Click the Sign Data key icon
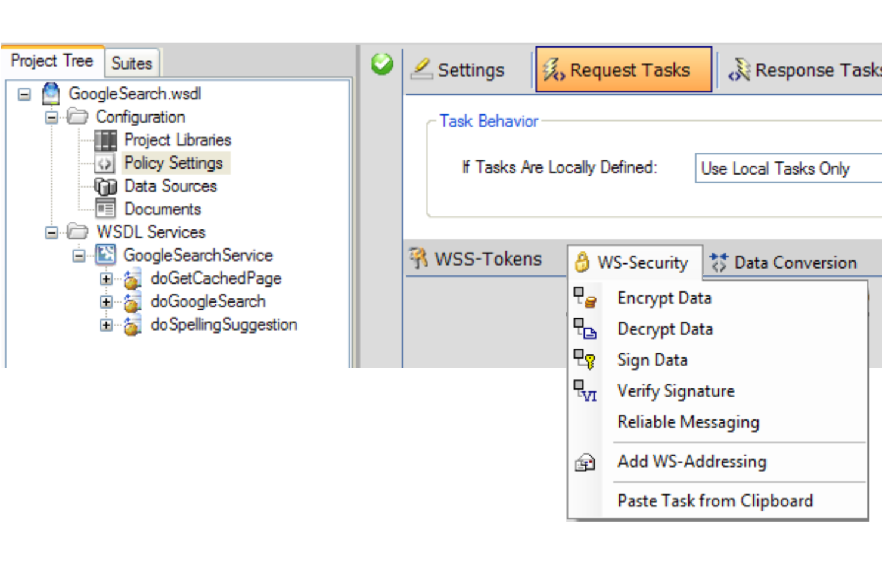The height and width of the screenshot is (588, 882). [x=585, y=359]
